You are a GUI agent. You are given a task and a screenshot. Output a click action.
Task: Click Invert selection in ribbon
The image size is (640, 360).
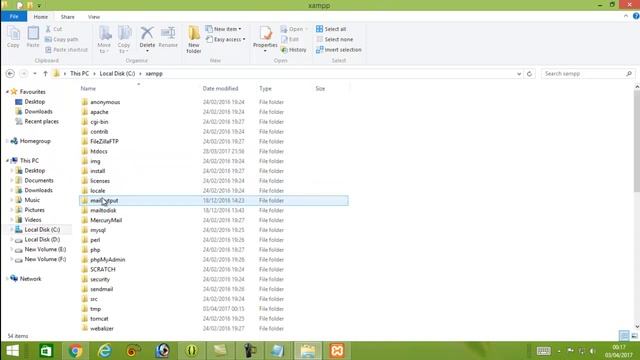(339, 49)
